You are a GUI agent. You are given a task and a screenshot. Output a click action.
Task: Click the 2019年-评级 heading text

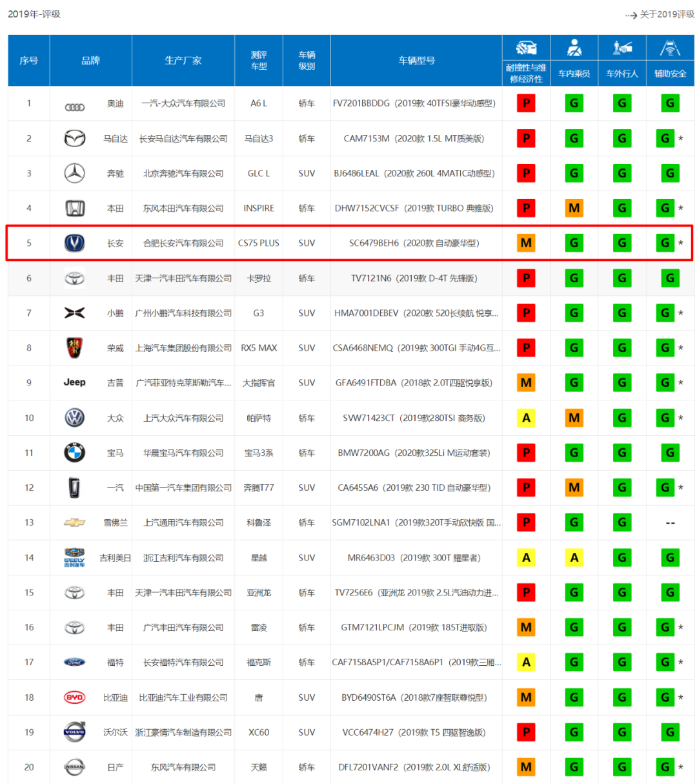pos(34,14)
